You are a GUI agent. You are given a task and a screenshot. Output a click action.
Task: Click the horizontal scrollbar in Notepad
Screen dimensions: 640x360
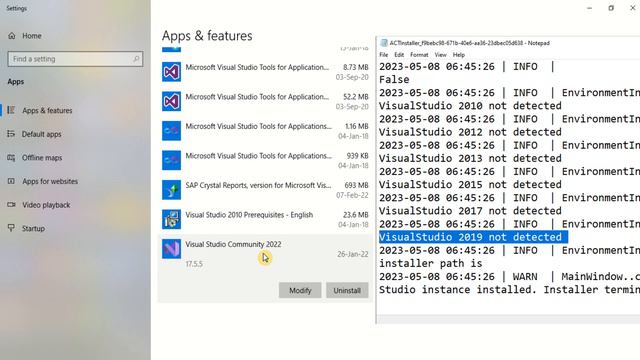(508, 319)
